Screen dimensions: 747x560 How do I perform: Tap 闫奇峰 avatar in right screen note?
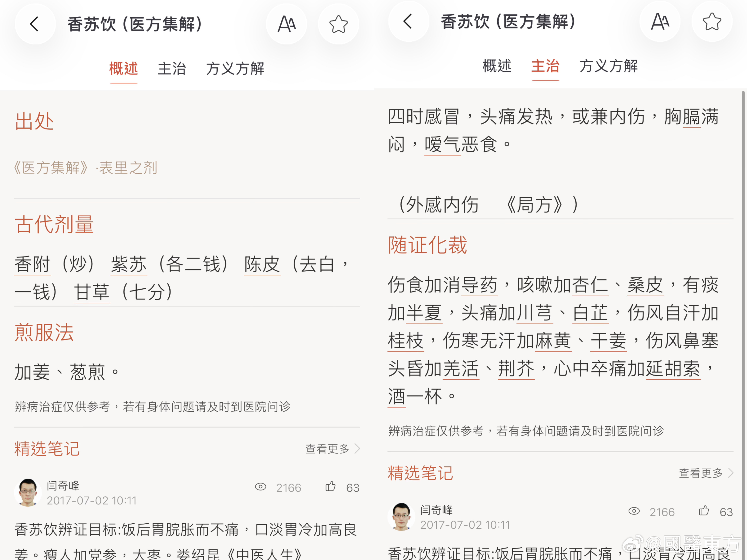tap(401, 516)
